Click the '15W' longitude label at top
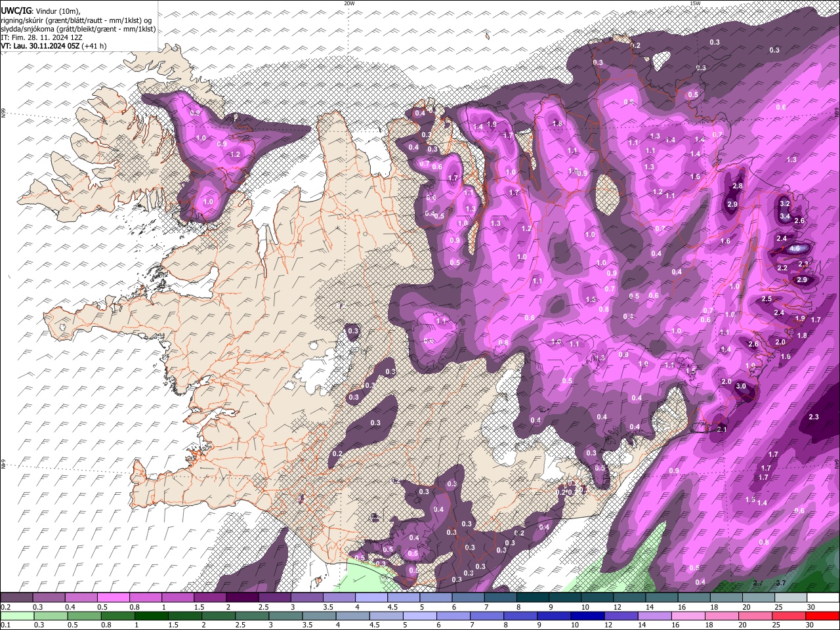Image resolution: width=840 pixels, height=630 pixels. pyautogui.click(x=695, y=3)
